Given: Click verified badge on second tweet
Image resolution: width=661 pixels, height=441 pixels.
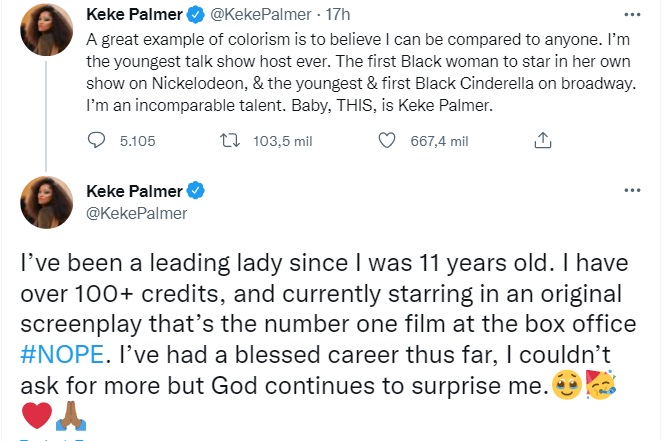Looking at the screenshot, I should (x=197, y=191).
